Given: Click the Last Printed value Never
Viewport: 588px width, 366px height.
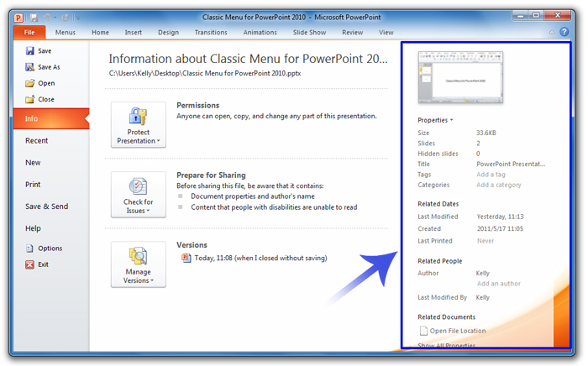Looking at the screenshot, I should point(486,241).
